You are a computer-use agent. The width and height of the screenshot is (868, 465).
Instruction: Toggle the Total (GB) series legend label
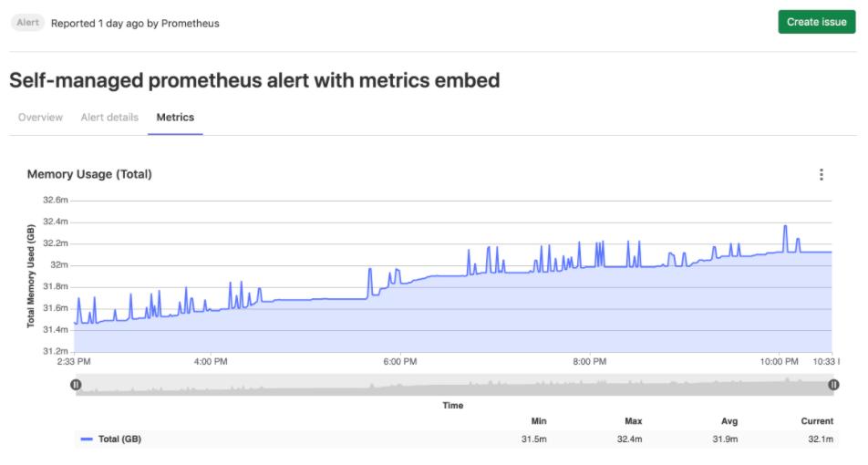tap(119, 439)
